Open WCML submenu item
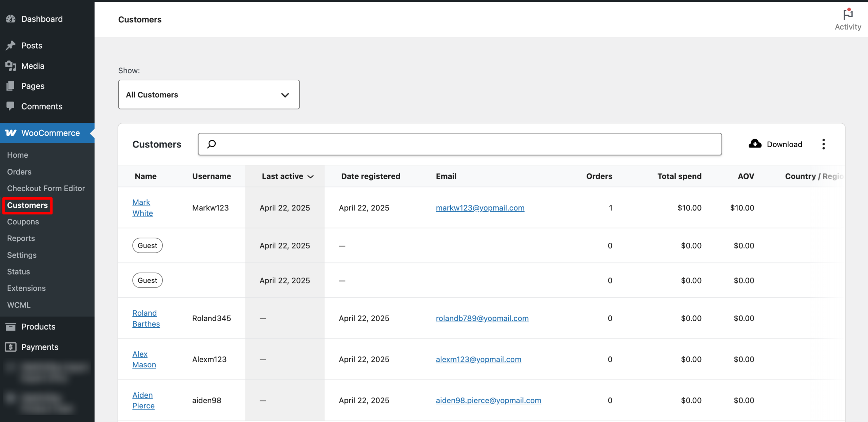The height and width of the screenshot is (422, 868). coord(19,305)
